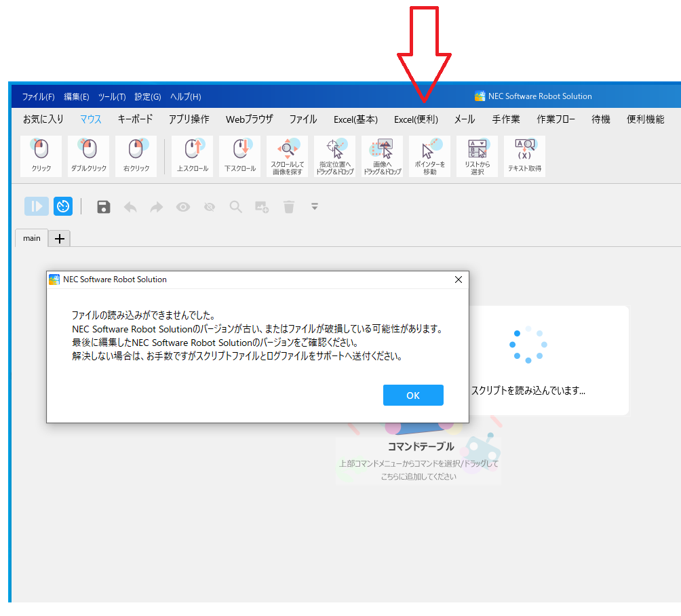Screen dimensions: 681x616
Task: Undo with the left curved arrow
Action: coord(130,207)
